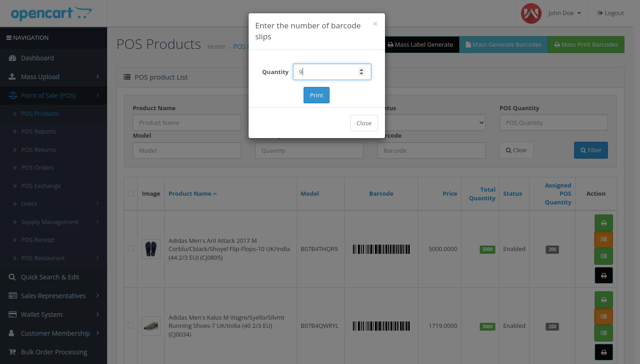Click the Close button in the dialog
The height and width of the screenshot is (364, 640).
(364, 123)
